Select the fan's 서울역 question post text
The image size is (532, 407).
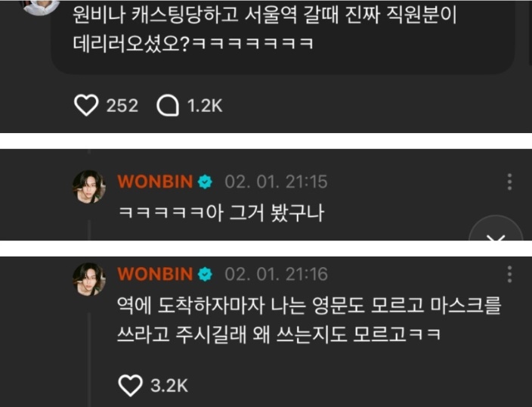click(x=264, y=30)
